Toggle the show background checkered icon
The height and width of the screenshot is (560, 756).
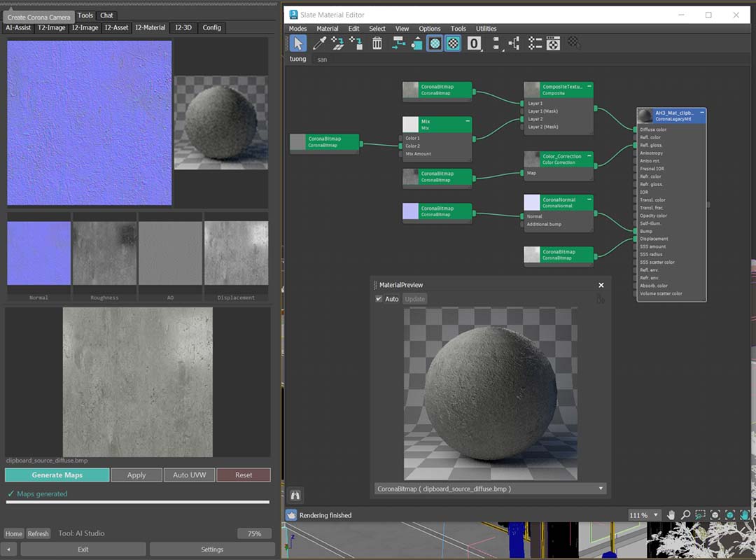coord(452,43)
